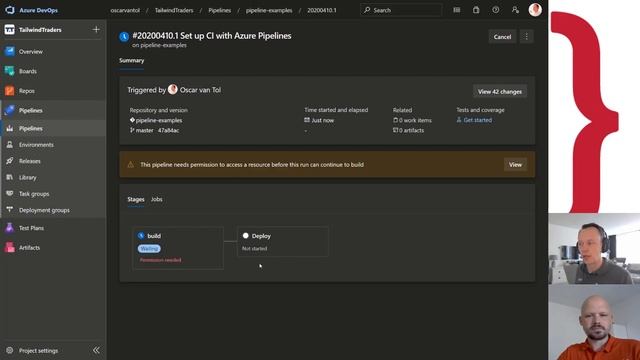Select the Pipelines hub rocket icon
The width and height of the screenshot is (640, 360).
(10, 110)
